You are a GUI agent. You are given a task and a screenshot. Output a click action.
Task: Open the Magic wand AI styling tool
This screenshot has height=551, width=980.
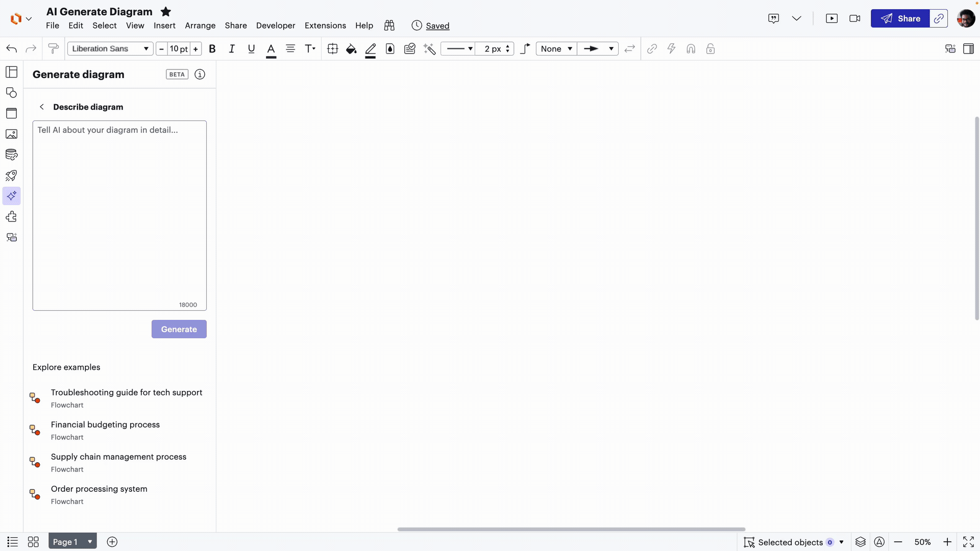pos(429,48)
